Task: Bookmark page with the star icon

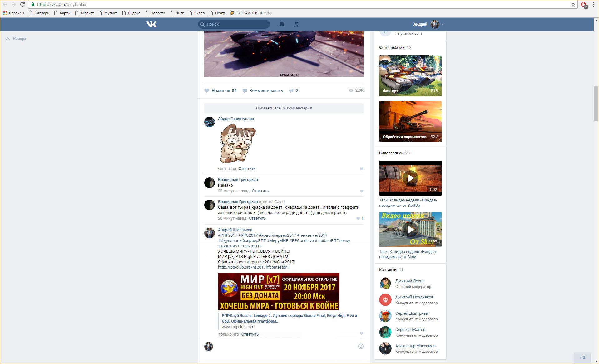Action: 573,4
